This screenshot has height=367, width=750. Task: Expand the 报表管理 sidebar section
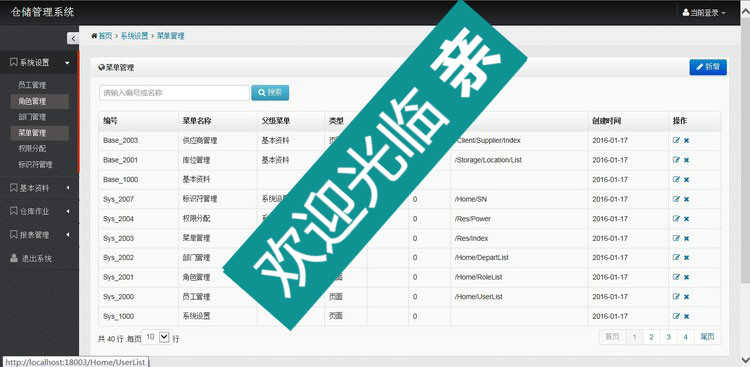pyautogui.click(x=39, y=235)
